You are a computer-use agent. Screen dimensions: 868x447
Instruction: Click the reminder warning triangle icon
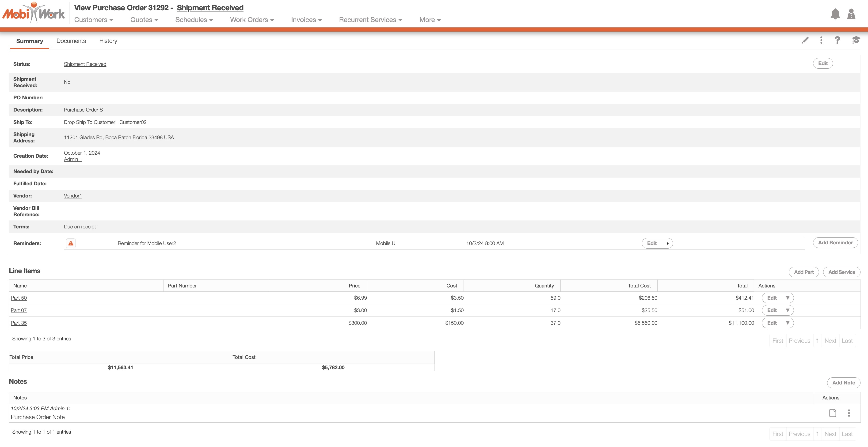coord(71,243)
